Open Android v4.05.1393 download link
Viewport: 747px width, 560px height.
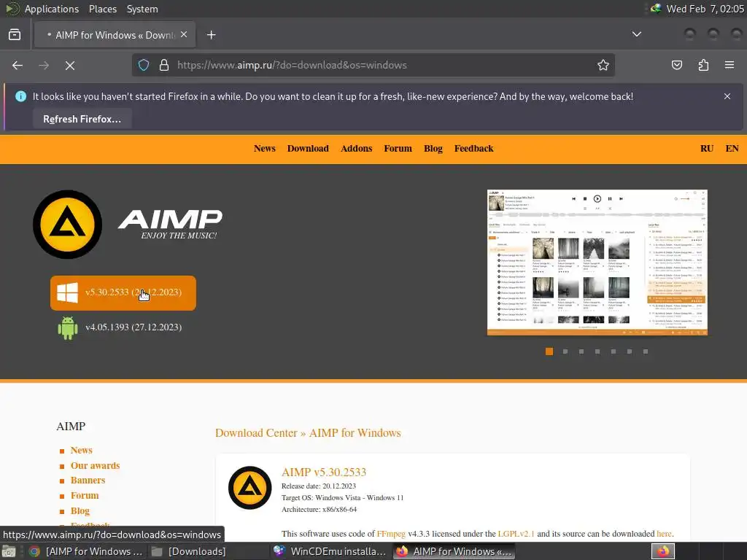pyautogui.click(x=133, y=327)
